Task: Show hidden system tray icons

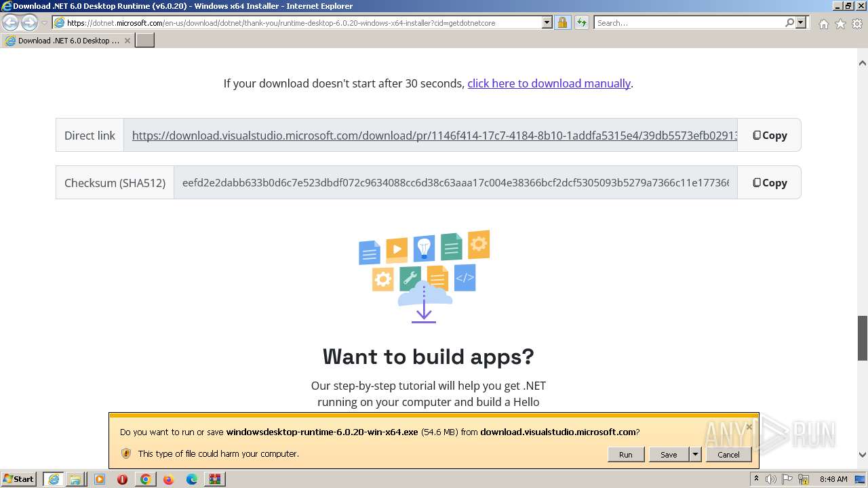Action: [x=756, y=479]
